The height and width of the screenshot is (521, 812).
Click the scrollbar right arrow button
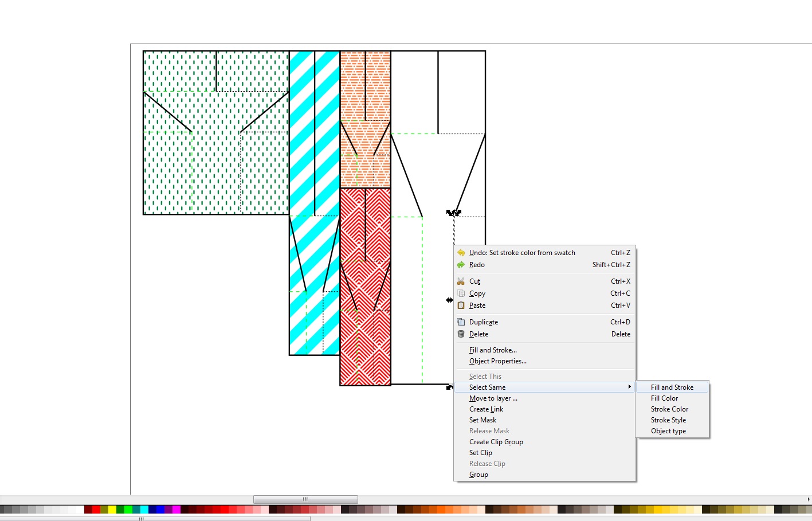coord(809,499)
